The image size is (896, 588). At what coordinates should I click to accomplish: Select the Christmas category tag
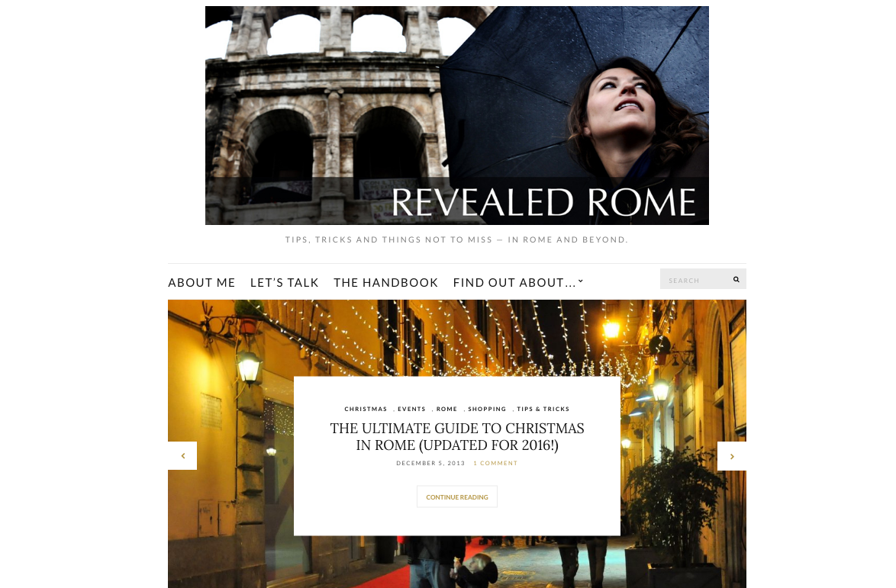pyautogui.click(x=366, y=409)
